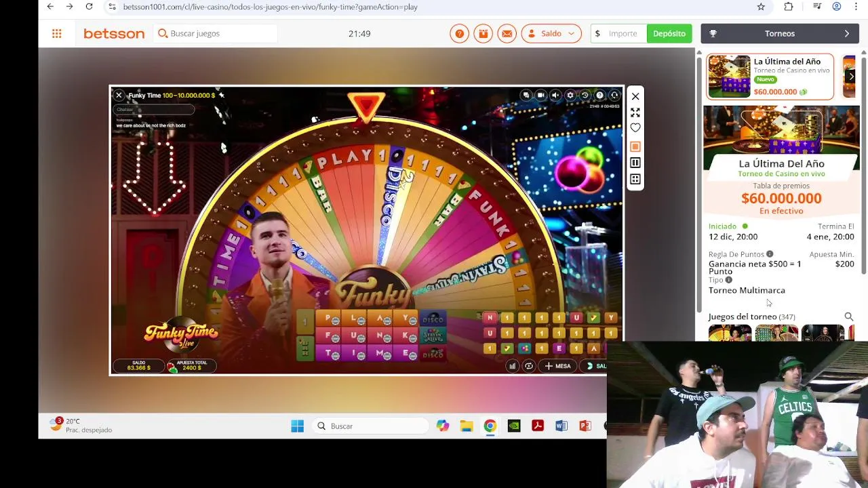The height and width of the screenshot is (488, 868).
Task: Reload the browser page
Action: click(x=89, y=7)
